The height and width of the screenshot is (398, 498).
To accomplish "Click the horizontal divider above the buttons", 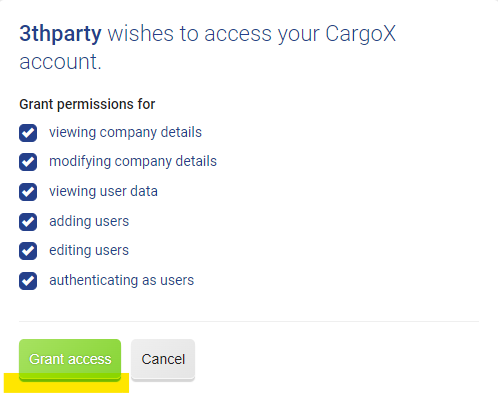I will tap(249, 322).
